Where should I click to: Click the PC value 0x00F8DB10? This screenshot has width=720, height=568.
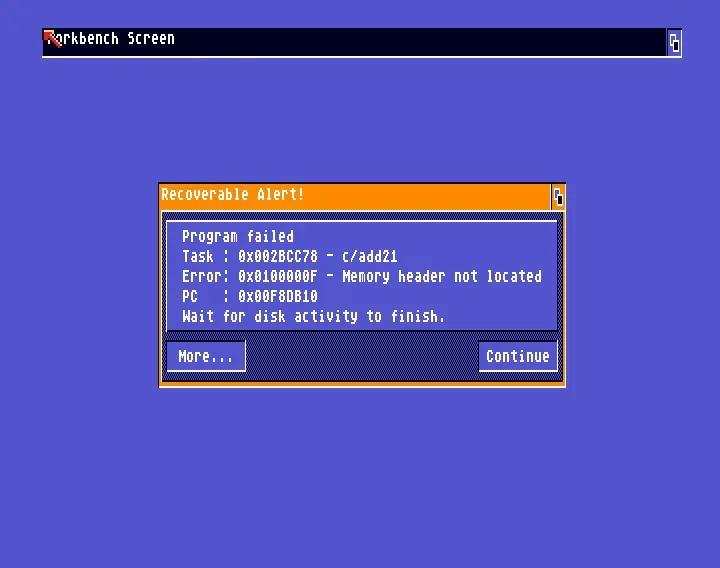pos(278,296)
